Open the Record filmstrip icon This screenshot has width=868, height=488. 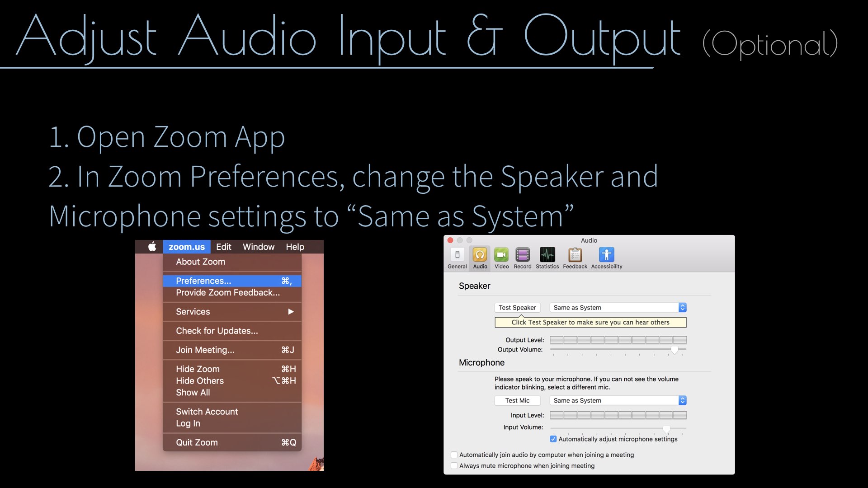[523, 255]
